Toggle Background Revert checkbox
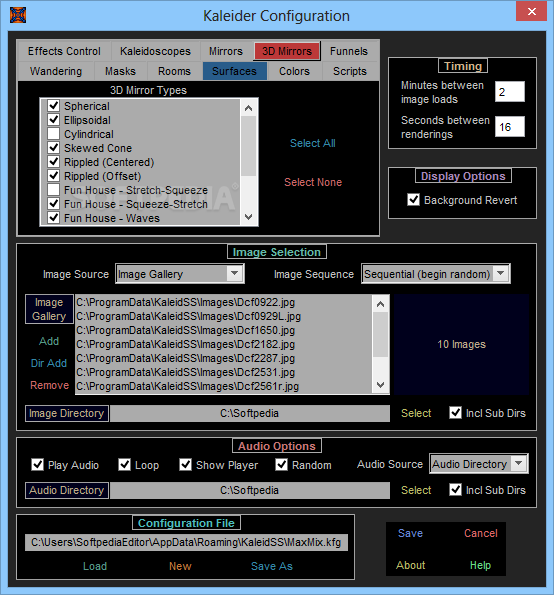The width and height of the screenshot is (554, 595). tap(413, 200)
